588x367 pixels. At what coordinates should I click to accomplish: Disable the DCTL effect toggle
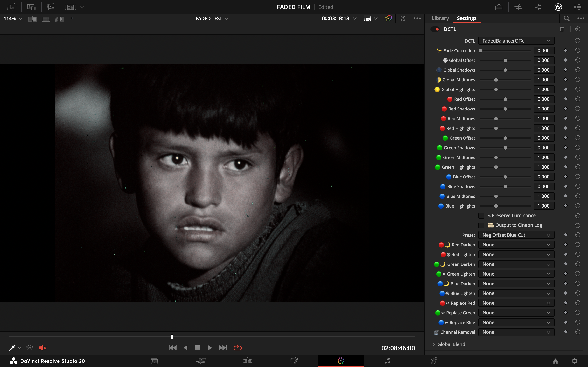435,29
